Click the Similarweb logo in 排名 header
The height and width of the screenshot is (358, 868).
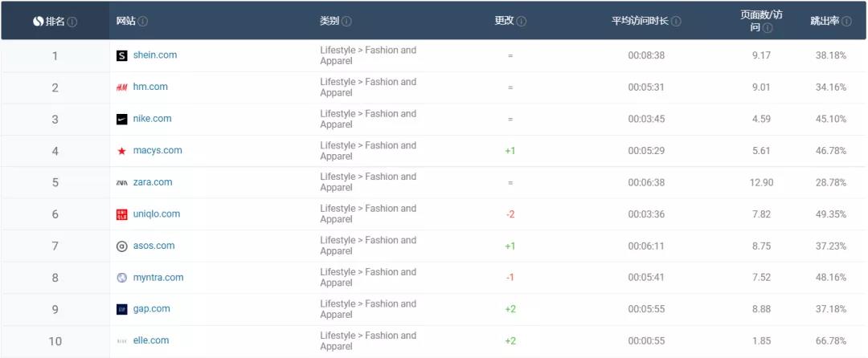pyautogui.click(x=39, y=22)
